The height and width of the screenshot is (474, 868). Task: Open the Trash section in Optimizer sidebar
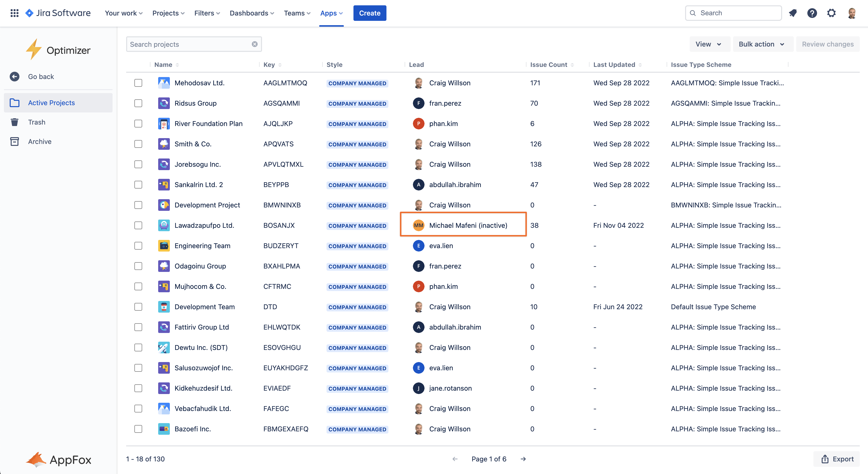[x=37, y=122]
